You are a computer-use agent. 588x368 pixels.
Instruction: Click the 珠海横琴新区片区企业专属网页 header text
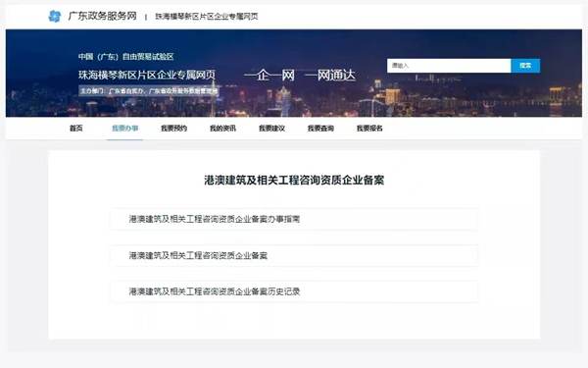click(207, 17)
